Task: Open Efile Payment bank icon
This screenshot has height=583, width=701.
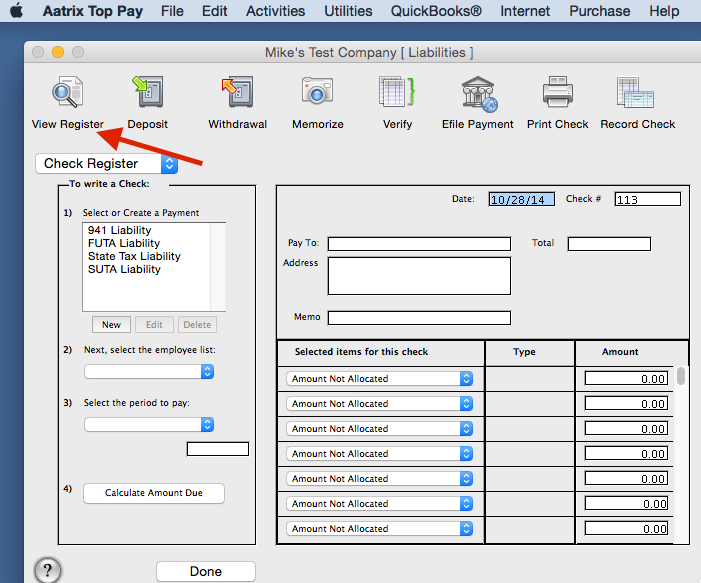Action: [479, 93]
